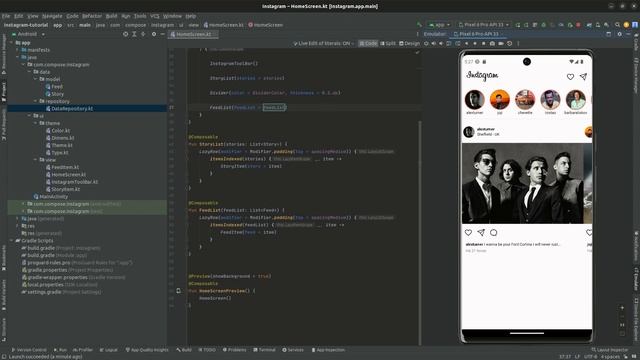Open Android project view dropdown
640x360 pixels.
coord(28,34)
